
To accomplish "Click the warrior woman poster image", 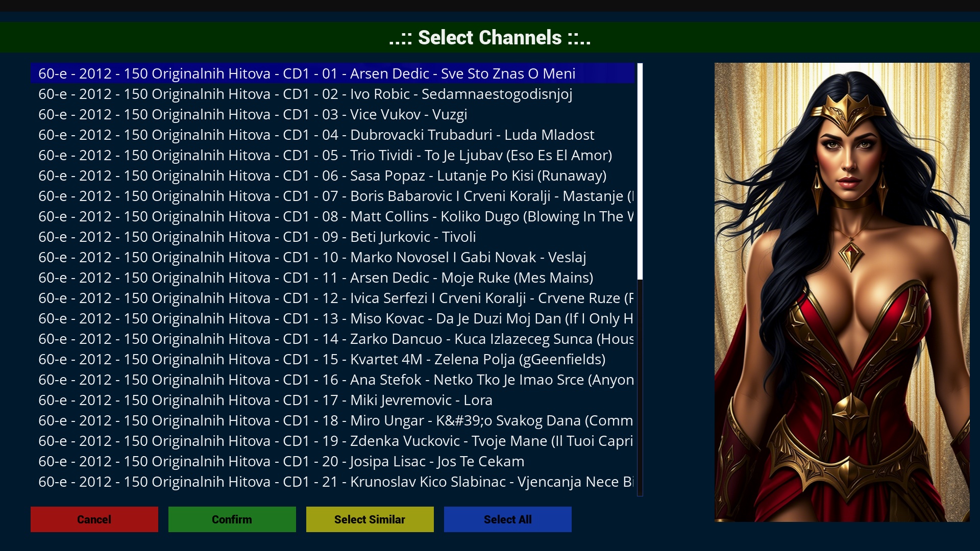I will coord(842,292).
